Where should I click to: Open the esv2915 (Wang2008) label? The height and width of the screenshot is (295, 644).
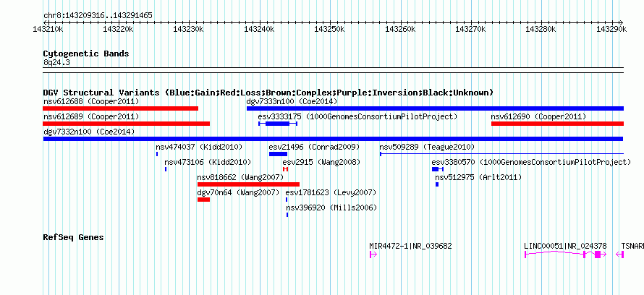pos(321,162)
